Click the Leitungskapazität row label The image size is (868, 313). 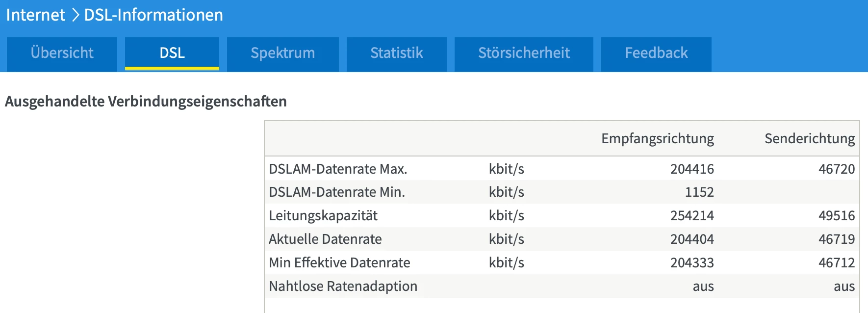tap(323, 216)
